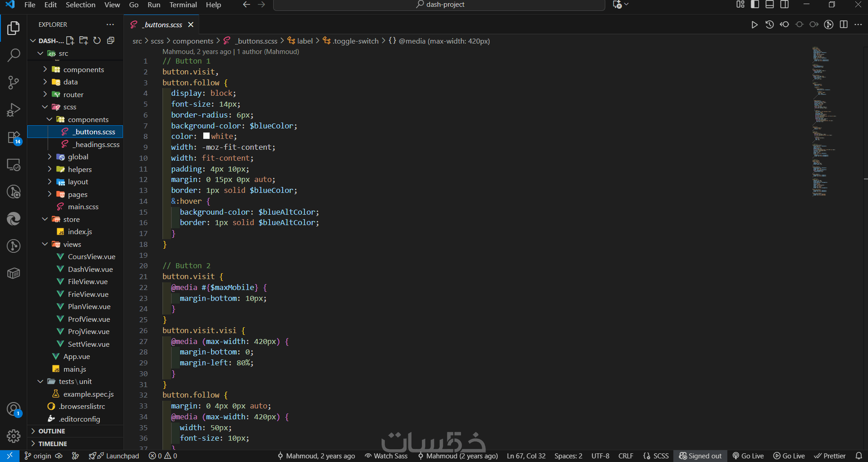Screen dimensions: 868x462
Task: Run the file with the play icon
Action: (755, 25)
